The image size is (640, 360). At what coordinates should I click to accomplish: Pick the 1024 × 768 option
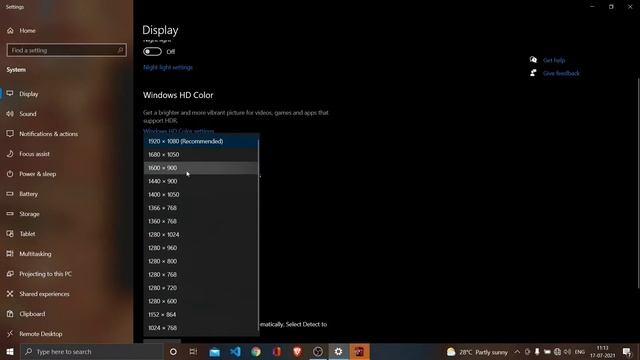[201, 328]
